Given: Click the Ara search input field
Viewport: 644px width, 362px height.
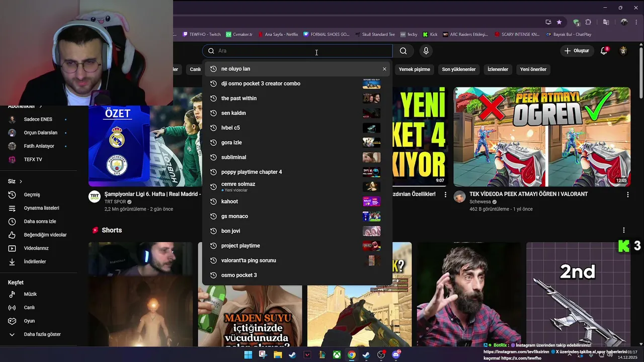Looking at the screenshot, I should coord(297,51).
